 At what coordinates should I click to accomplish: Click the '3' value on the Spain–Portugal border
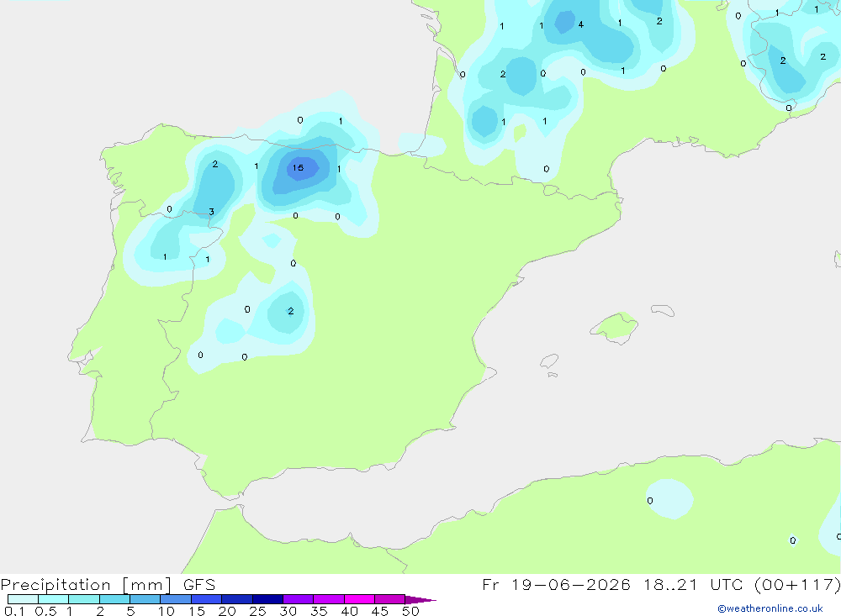click(x=211, y=212)
